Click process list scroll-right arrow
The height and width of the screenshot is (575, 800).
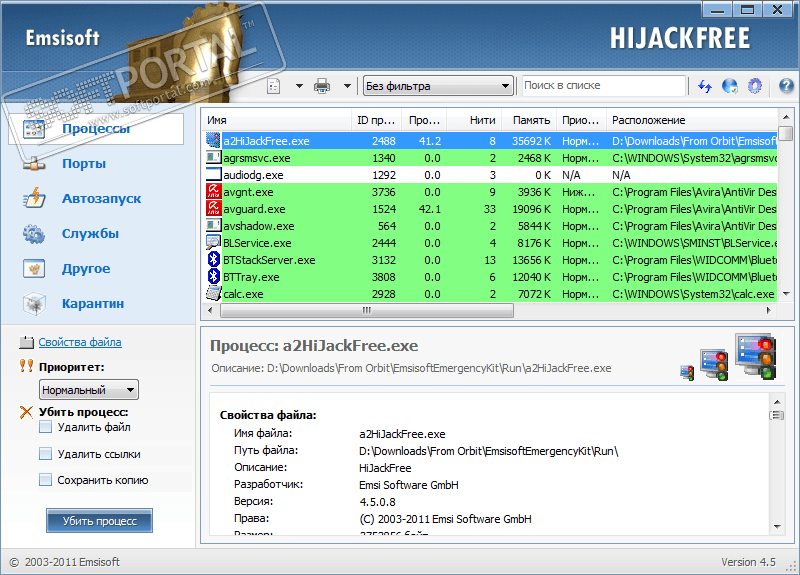pos(769,310)
